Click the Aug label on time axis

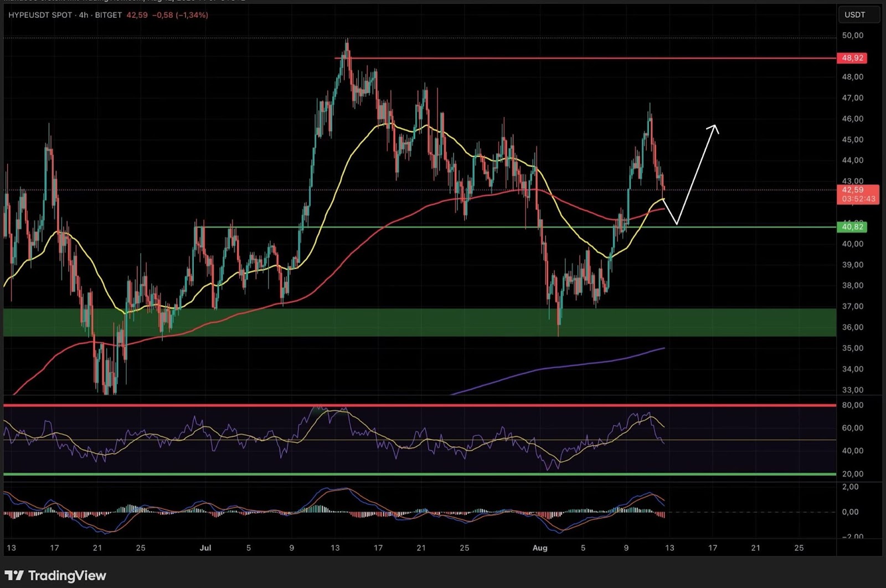539,548
